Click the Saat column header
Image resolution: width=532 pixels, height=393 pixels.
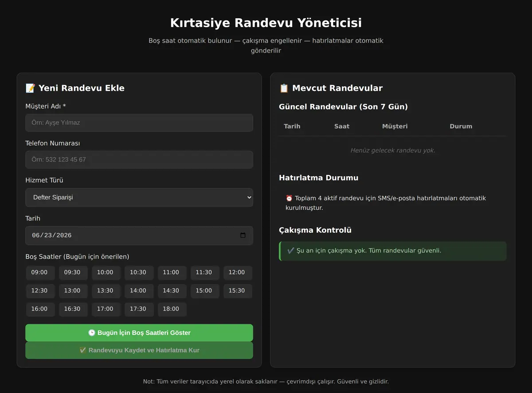[x=342, y=126]
